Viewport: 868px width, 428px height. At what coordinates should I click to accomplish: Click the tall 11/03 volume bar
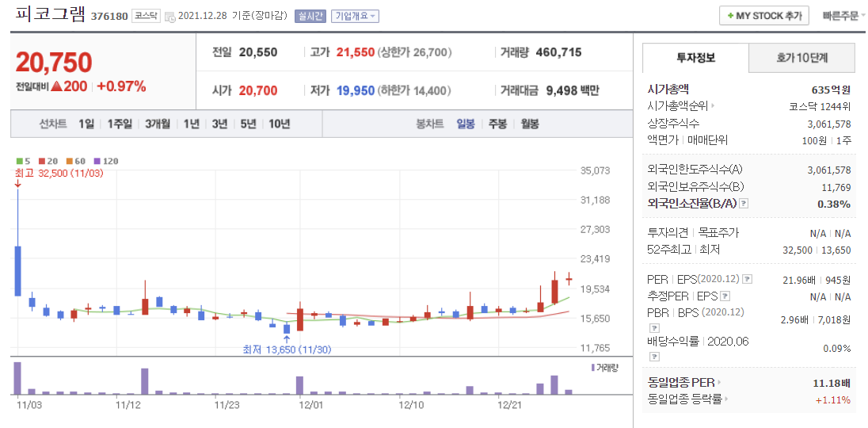click(17, 378)
